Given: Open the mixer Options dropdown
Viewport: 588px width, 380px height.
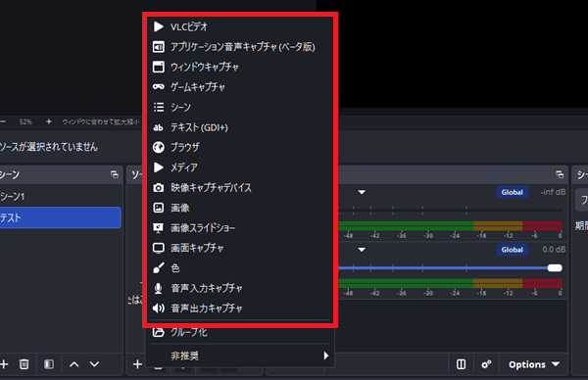Looking at the screenshot, I should click(534, 364).
